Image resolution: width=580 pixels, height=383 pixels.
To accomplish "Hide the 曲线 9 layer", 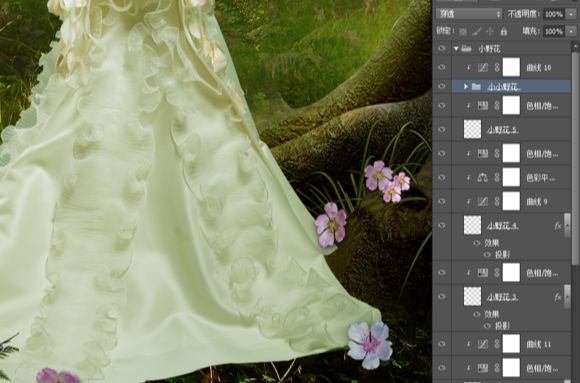I will [x=442, y=201].
